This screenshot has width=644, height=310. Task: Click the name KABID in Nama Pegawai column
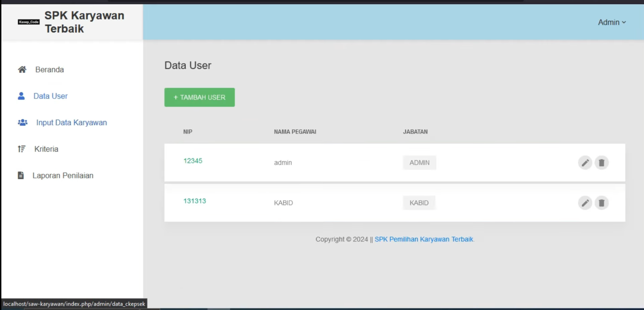click(284, 203)
